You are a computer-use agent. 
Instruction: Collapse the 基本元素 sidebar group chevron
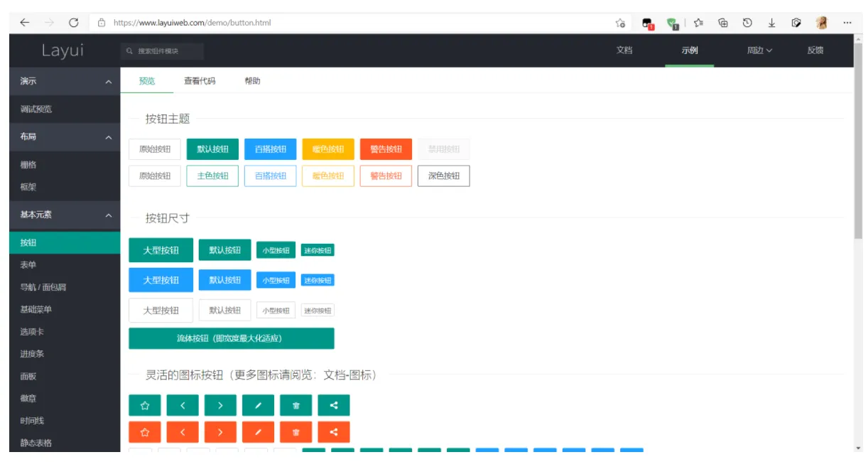coord(108,215)
